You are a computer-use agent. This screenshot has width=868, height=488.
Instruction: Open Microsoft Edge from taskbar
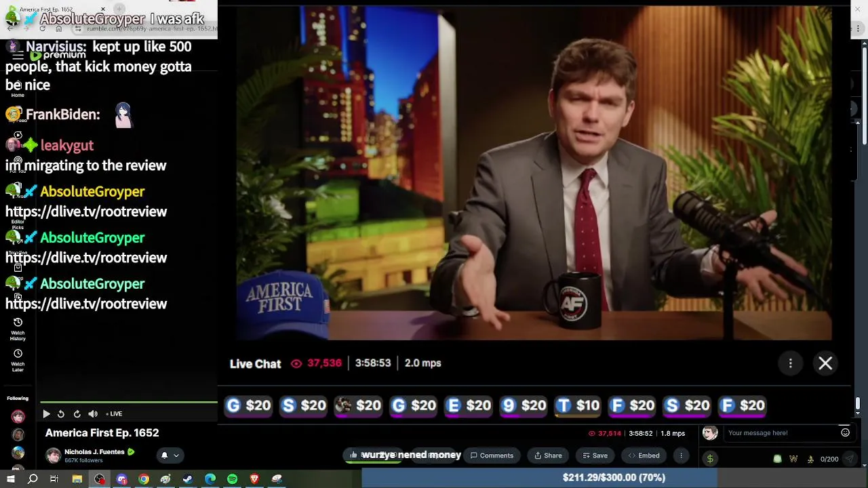(210, 479)
